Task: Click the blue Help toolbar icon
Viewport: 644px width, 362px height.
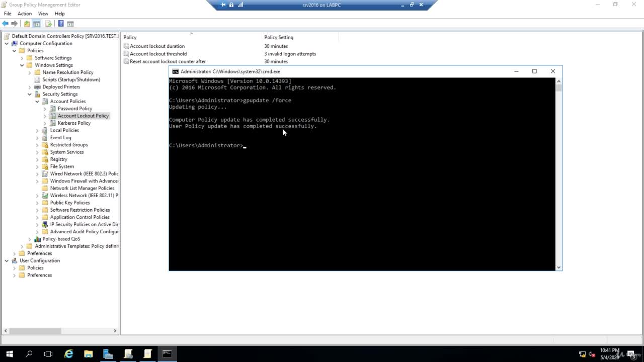Action: tap(61, 24)
